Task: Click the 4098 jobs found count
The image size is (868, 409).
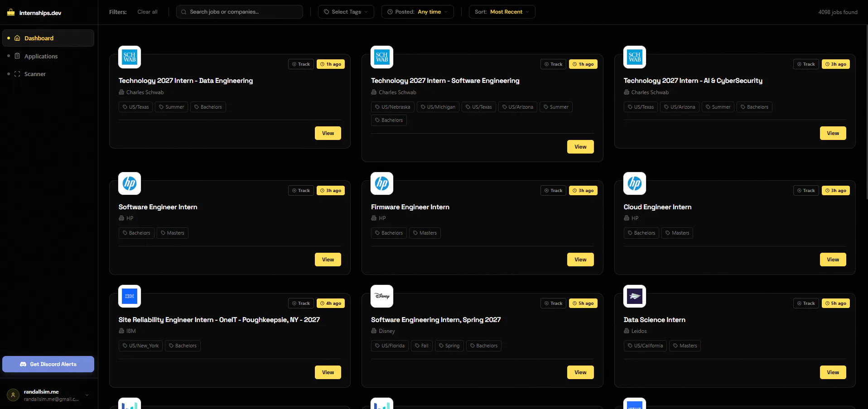Action: coord(838,12)
